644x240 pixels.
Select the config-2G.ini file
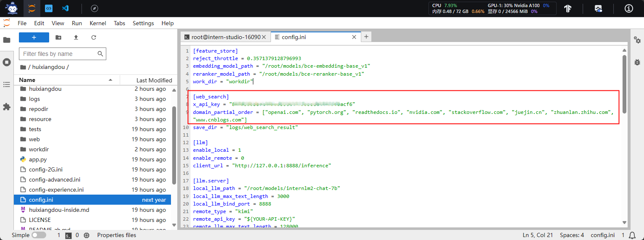92,169
